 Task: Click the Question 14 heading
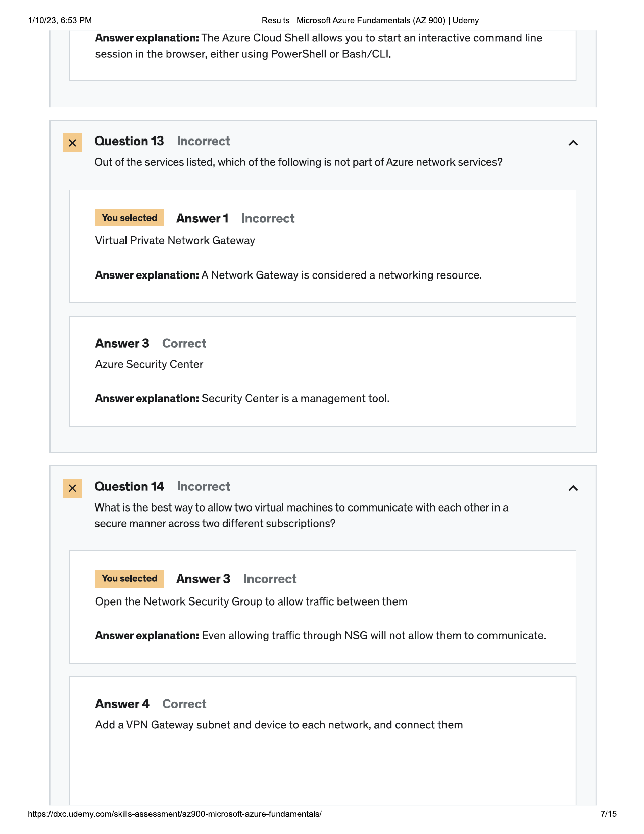[x=129, y=486]
